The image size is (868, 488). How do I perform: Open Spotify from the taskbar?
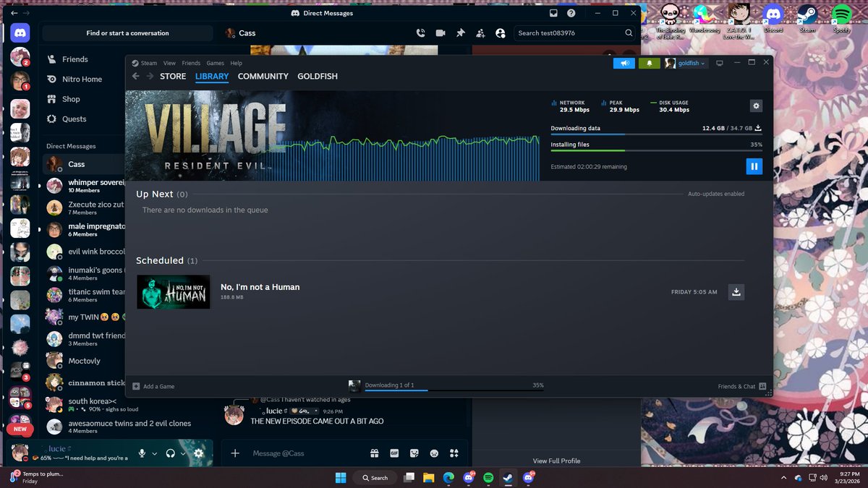[488, 477]
